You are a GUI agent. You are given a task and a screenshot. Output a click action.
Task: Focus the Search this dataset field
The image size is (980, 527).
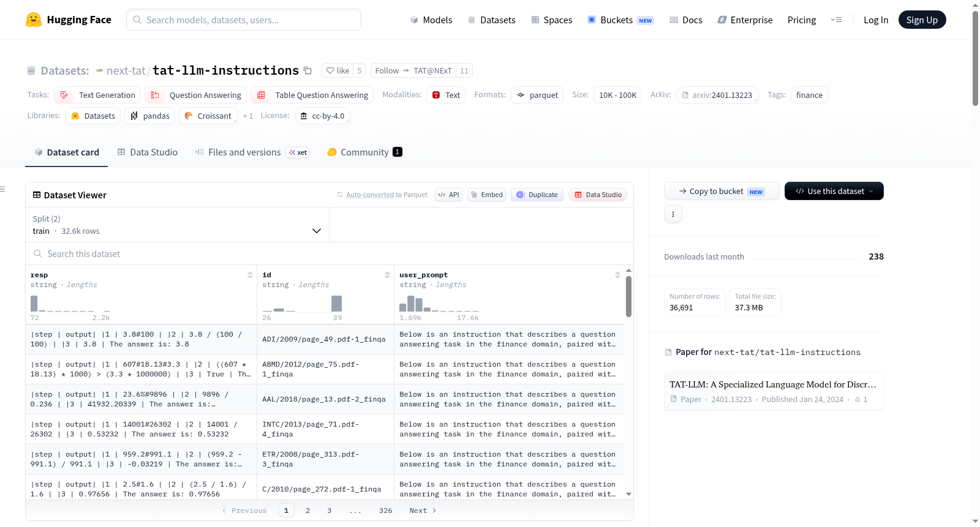pos(330,253)
